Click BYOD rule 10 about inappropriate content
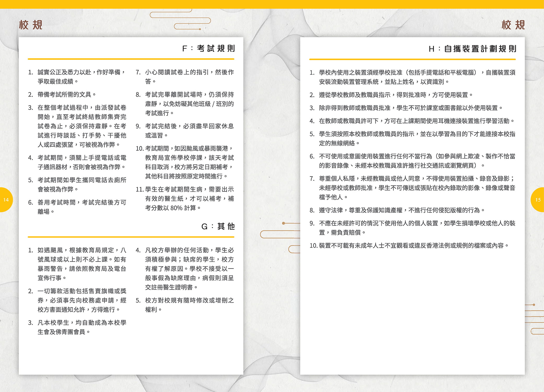This screenshot has height=392, width=544. [x=414, y=246]
